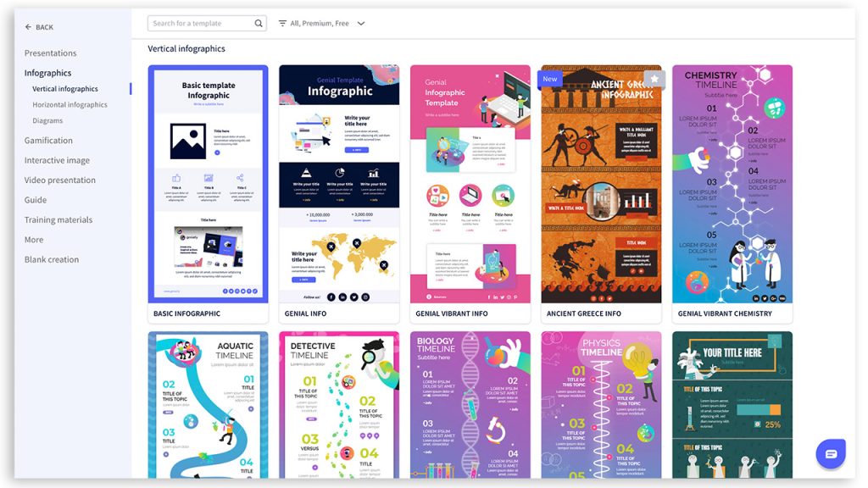Choose the Genial Vibrant Info template
Screen dimensions: 868x488
[470, 184]
